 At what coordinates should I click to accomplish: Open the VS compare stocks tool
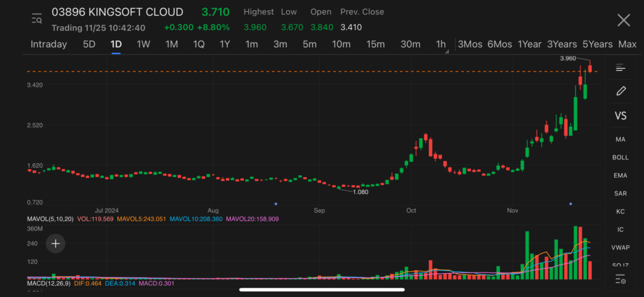620,116
